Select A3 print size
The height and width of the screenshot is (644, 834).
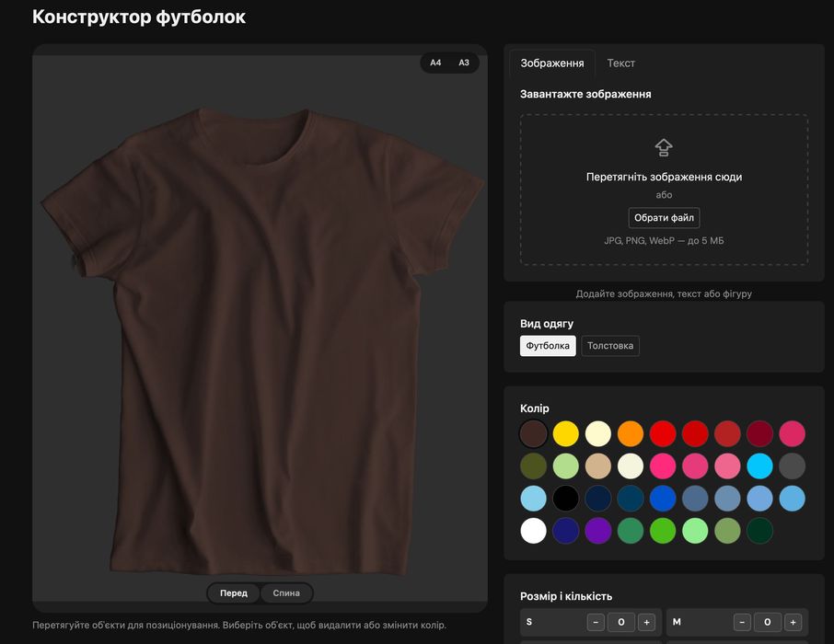464,63
